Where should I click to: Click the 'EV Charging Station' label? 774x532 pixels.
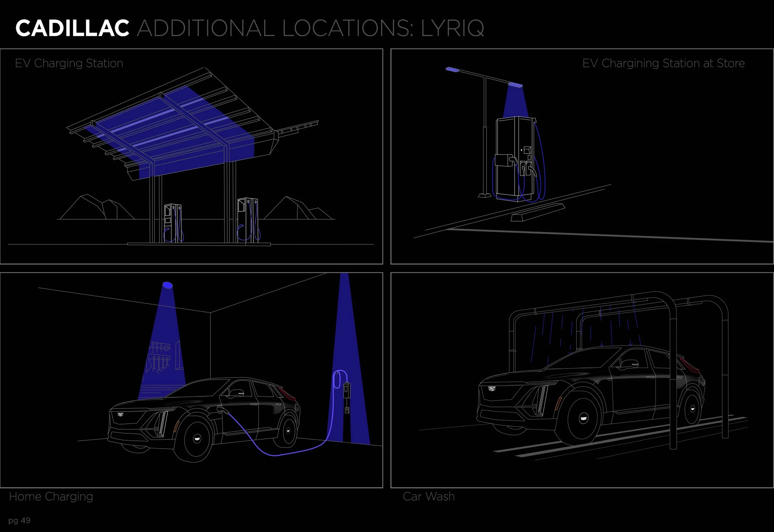click(x=69, y=63)
